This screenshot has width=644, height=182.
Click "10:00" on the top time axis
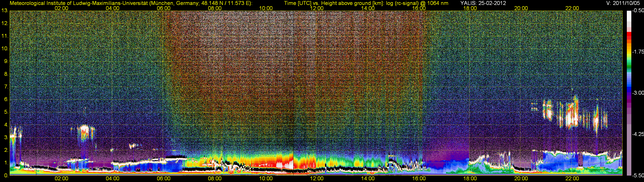(266, 8)
